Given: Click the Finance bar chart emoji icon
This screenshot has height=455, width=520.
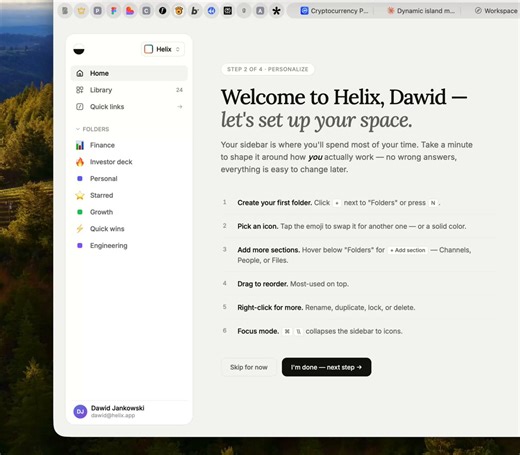Looking at the screenshot, I should pyautogui.click(x=80, y=145).
